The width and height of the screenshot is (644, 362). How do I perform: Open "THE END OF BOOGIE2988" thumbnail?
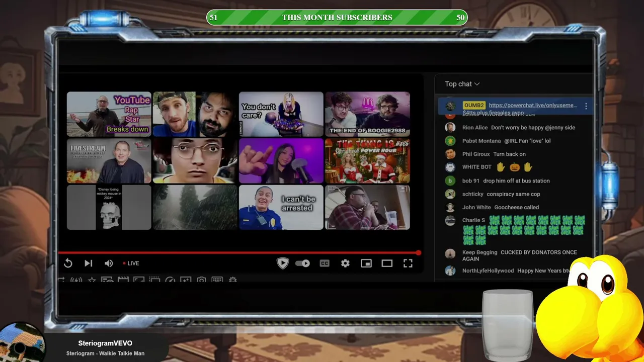pos(367,114)
